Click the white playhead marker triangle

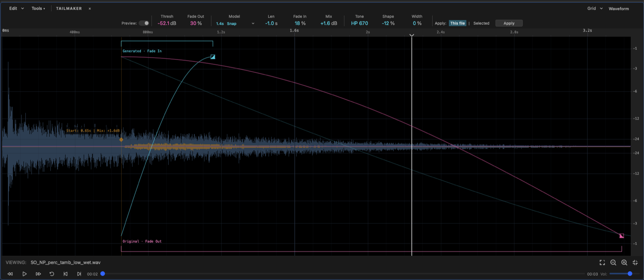click(412, 35)
